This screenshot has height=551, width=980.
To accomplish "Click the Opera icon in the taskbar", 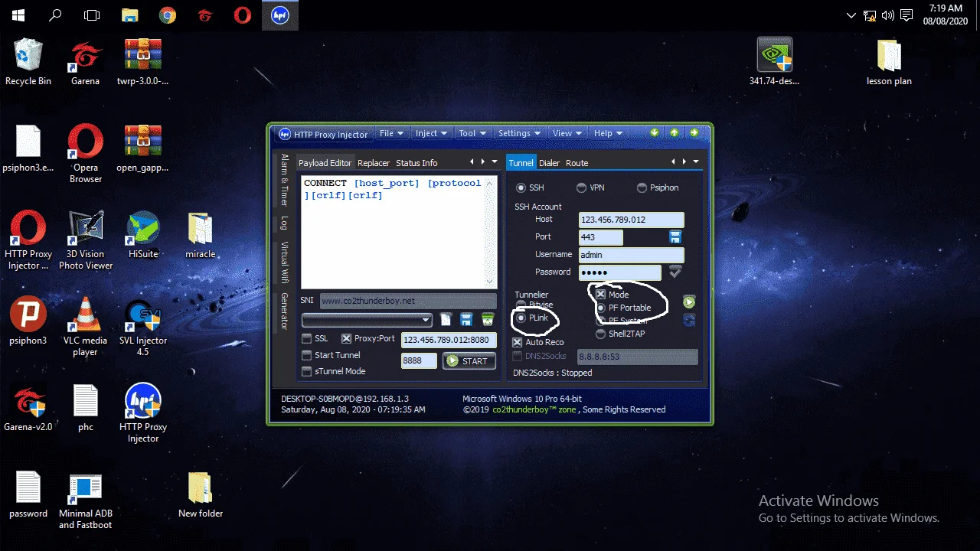I will 243,15.
